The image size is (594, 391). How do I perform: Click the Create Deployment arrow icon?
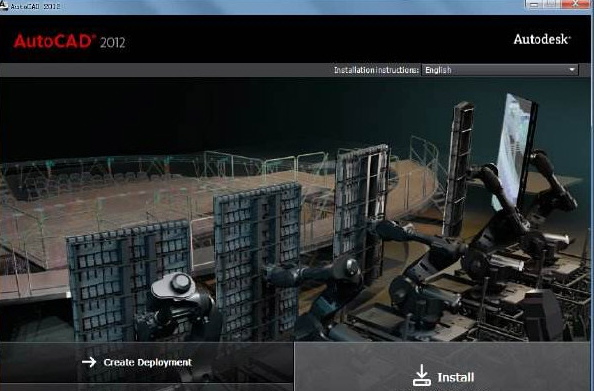pyautogui.click(x=89, y=362)
